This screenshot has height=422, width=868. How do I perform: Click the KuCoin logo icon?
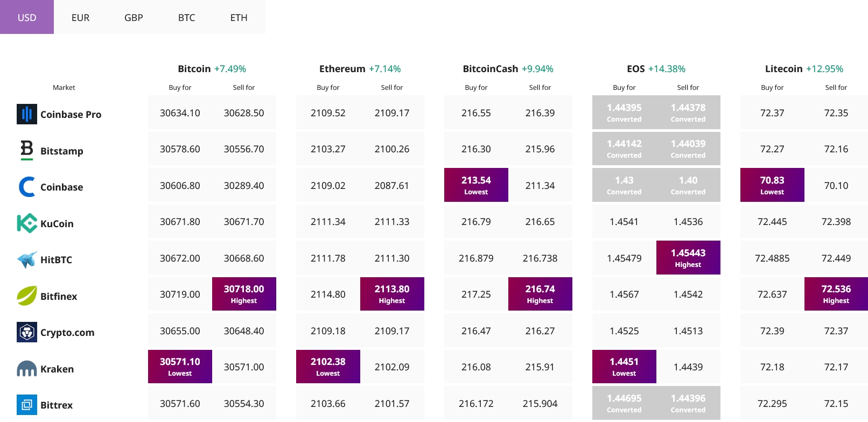(x=27, y=223)
